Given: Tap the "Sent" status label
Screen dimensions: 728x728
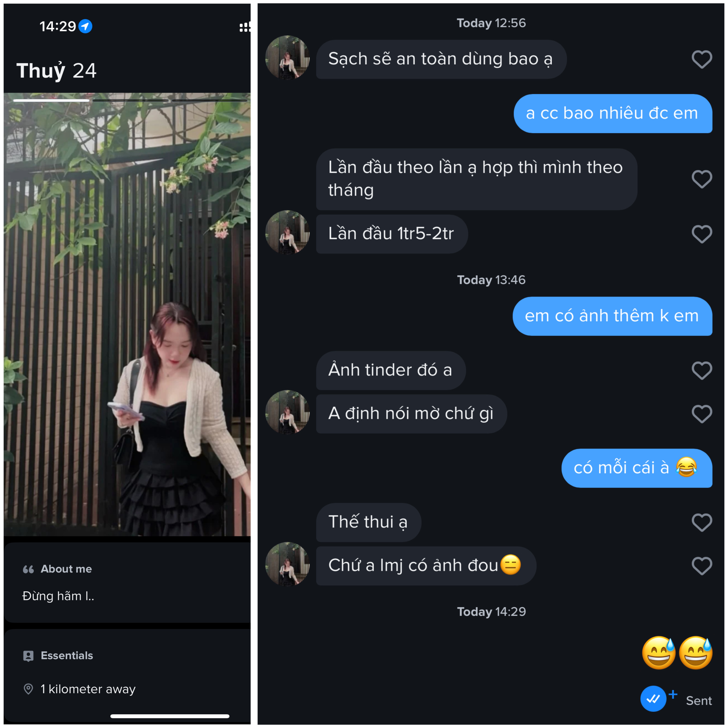Looking at the screenshot, I should click(x=699, y=700).
